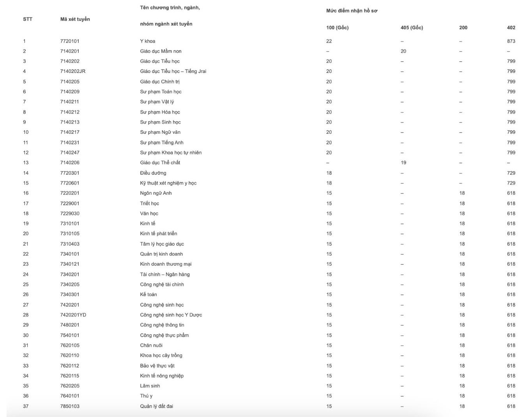Viewport: 532px width, 417px height.
Task: Select 'Quản lý đất đai' in the last row
Action: 157,406
